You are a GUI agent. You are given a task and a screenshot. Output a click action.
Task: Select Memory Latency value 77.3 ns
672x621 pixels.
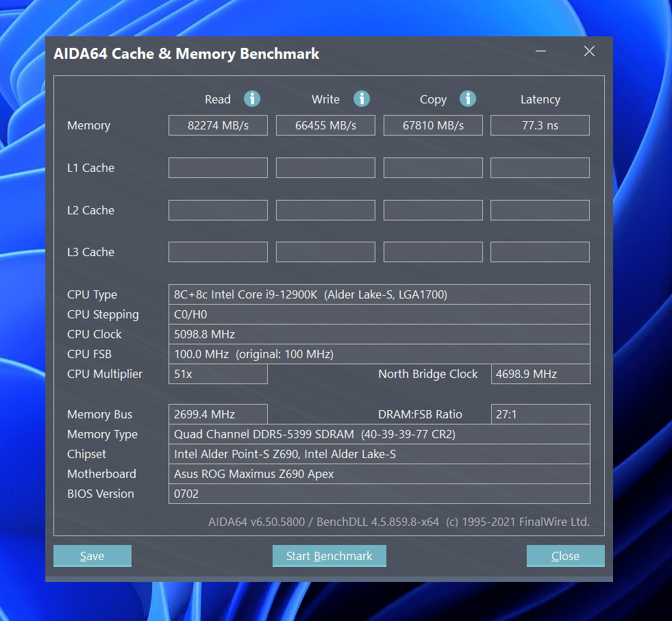click(x=540, y=125)
